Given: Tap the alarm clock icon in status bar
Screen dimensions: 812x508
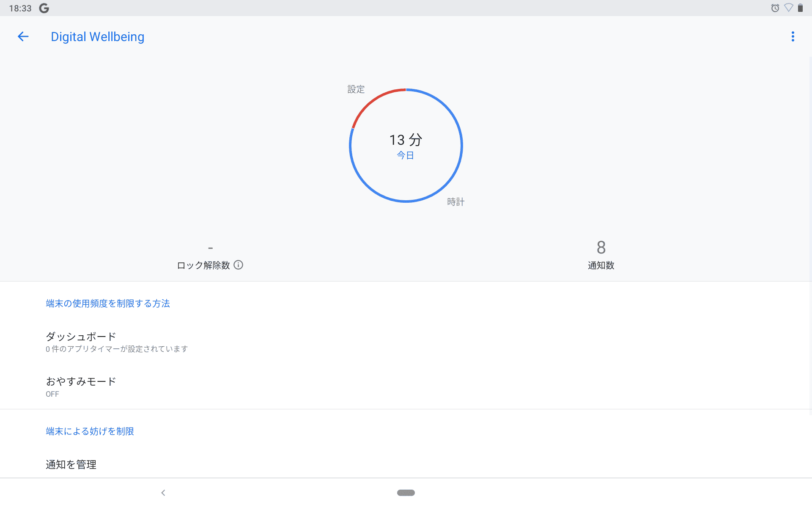Looking at the screenshot, I should tap(775, 7).
